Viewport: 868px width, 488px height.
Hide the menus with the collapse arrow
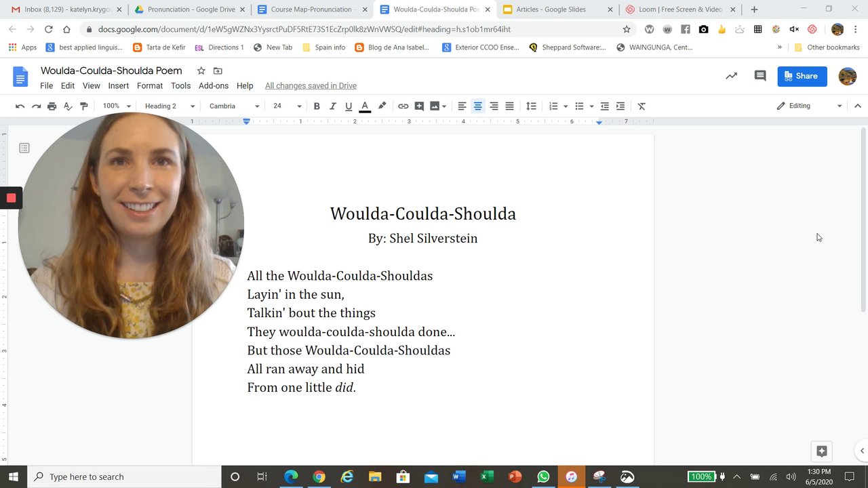(x=857, y=106)
